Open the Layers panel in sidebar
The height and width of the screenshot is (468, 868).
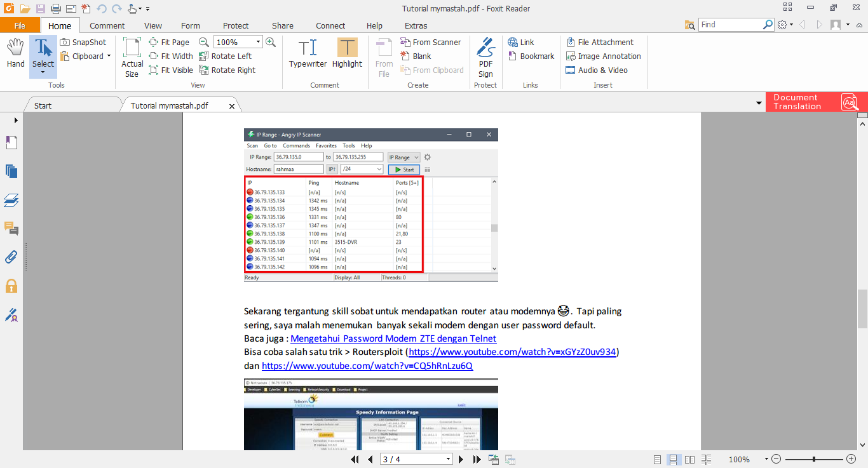[11, 201]
